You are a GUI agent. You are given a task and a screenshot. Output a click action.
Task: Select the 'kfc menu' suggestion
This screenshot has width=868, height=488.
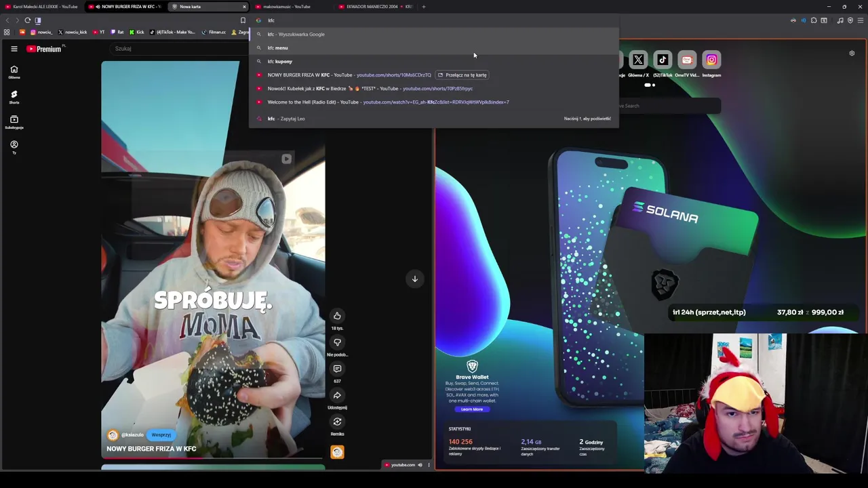click(434, 47)
